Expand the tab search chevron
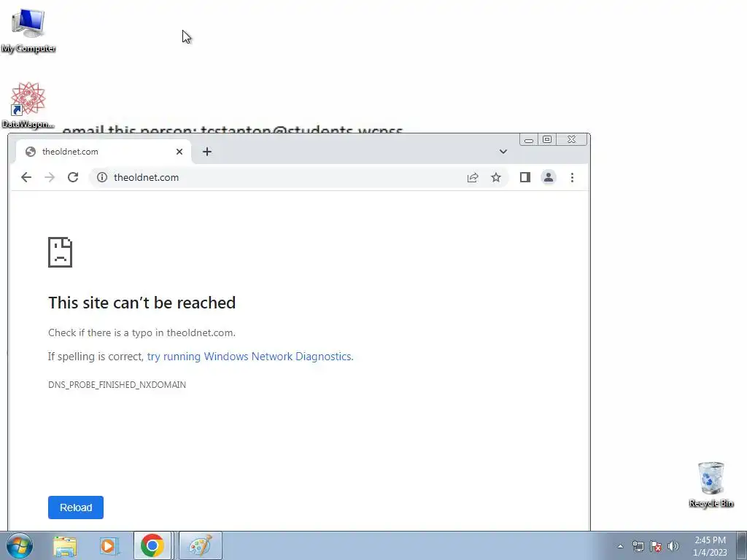The image size is (747, 560). coord(503,152)
